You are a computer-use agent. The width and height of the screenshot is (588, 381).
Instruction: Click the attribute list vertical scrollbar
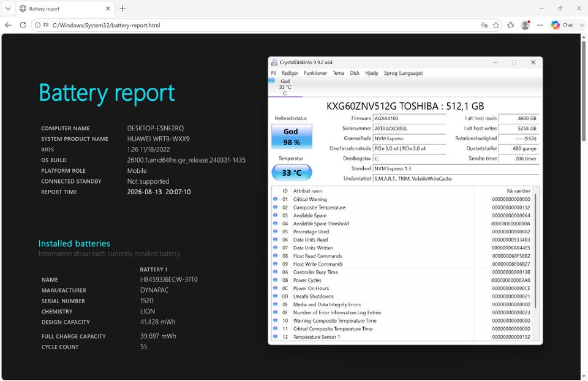535,251
